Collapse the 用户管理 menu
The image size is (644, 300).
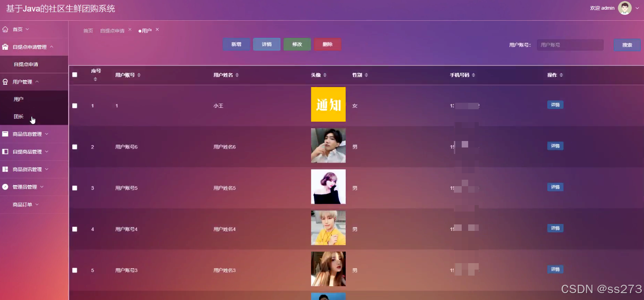coord(37,82)
